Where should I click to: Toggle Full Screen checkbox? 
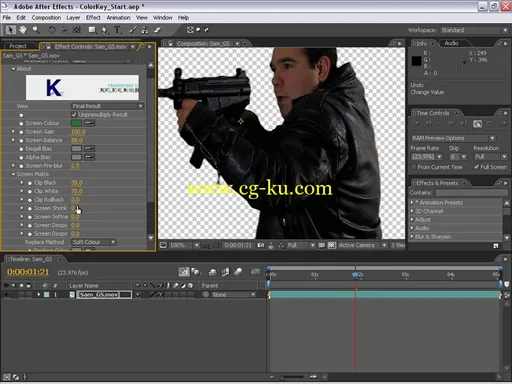477,167
